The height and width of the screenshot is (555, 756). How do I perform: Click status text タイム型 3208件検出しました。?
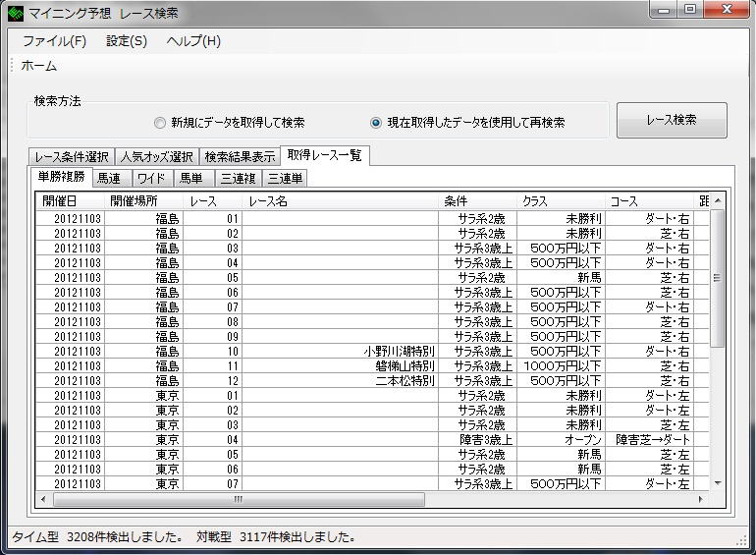click(x=97, y=536)
